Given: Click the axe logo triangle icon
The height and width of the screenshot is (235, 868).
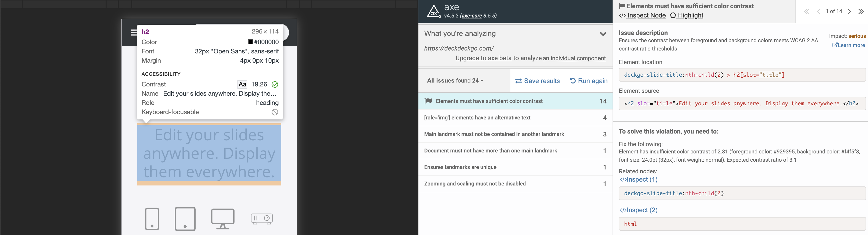Looking at the screenshot, I should [x=433, y=11].
